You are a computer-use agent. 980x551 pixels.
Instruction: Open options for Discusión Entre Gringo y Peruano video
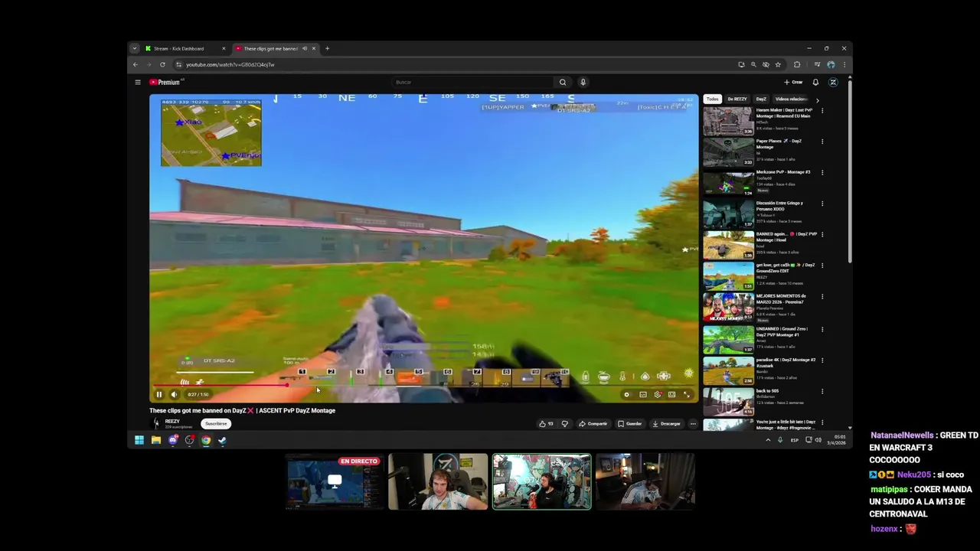[x=822, y=204]
